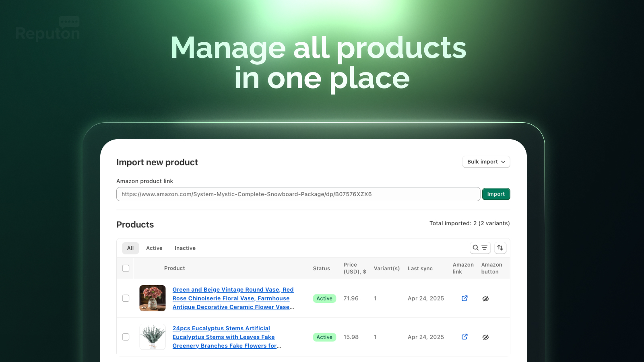Click Total imported: 2 (2 variants) text
The height and width of the screenshot is (362, 644).
coord(470,223)
